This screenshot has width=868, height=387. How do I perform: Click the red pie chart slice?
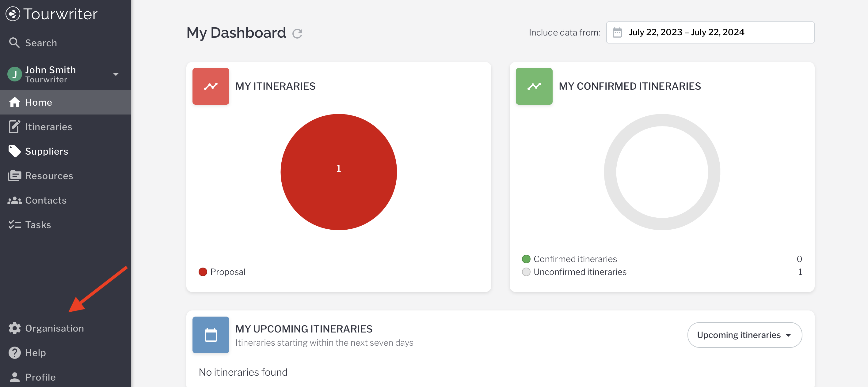(338, 195)
